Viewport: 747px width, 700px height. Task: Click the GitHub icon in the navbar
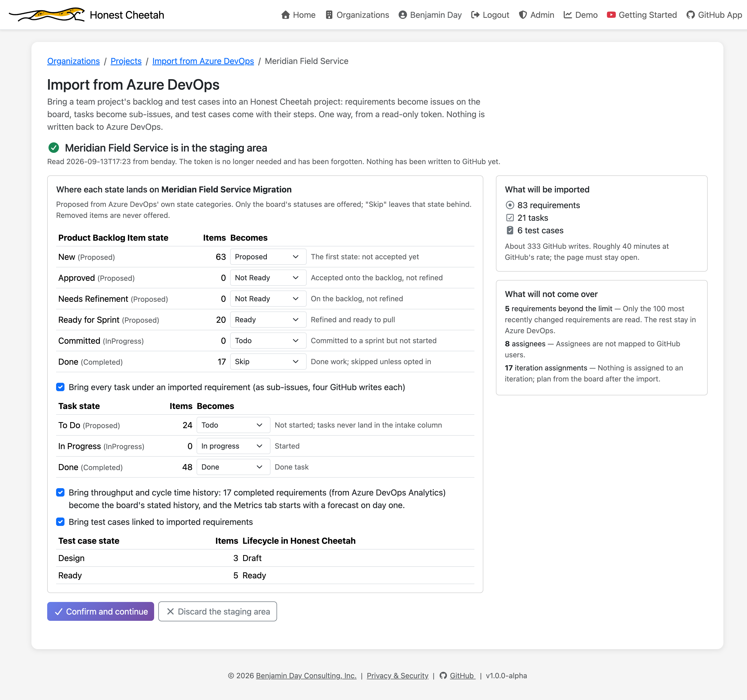(691, 15)
